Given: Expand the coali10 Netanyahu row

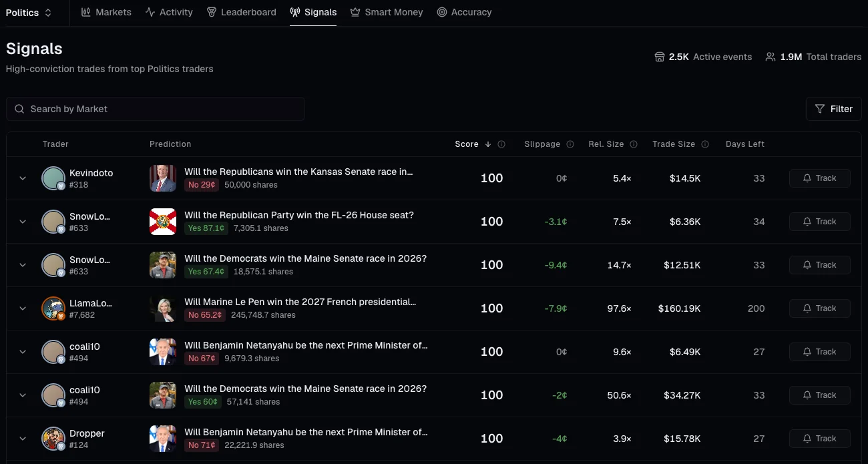Looking at the screenshot, I should coord(23,352).
